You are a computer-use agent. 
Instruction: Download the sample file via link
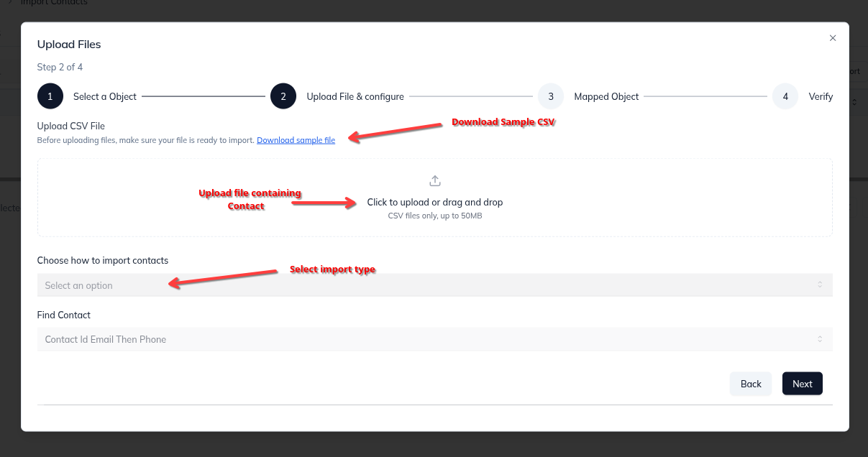point(296,140)
